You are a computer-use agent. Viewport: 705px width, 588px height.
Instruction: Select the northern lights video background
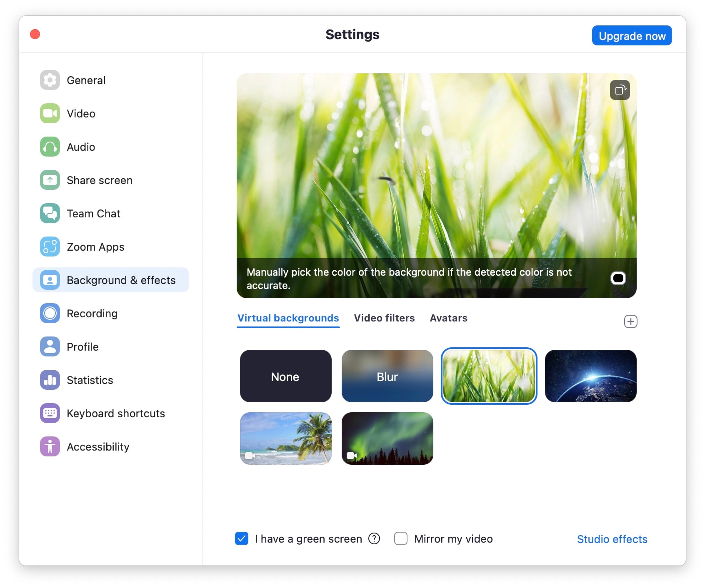click(x=387, y=439)
